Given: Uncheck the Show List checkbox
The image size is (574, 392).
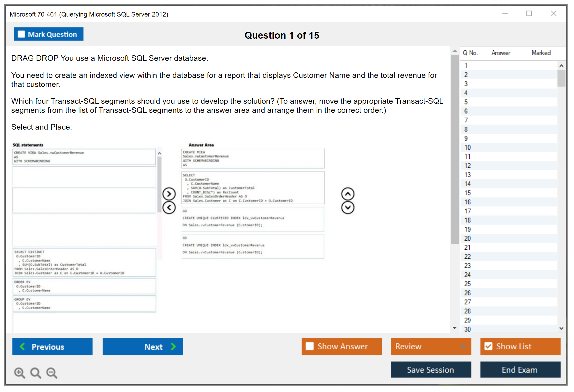Looking at the screenshot, I should pyautogui.click(x=488, y=346).
